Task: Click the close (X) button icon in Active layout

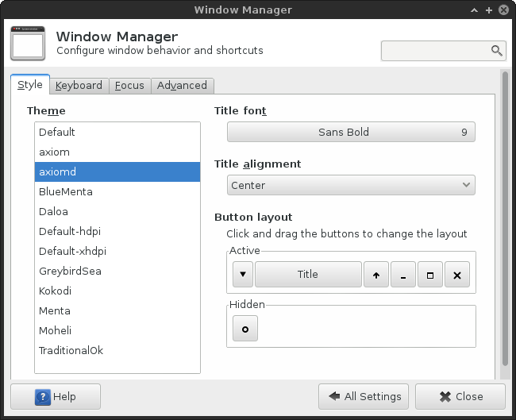Action: [457, 275]
